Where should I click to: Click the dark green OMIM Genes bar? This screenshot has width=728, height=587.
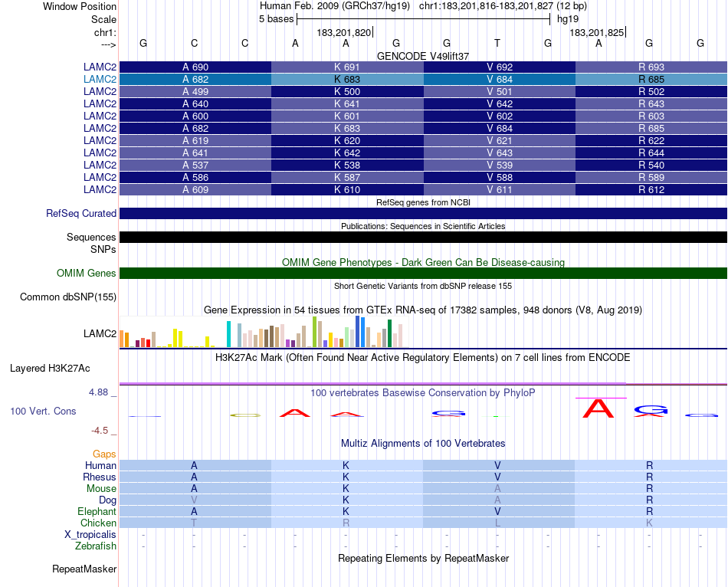pyautogui.click(x=423, y=273)
